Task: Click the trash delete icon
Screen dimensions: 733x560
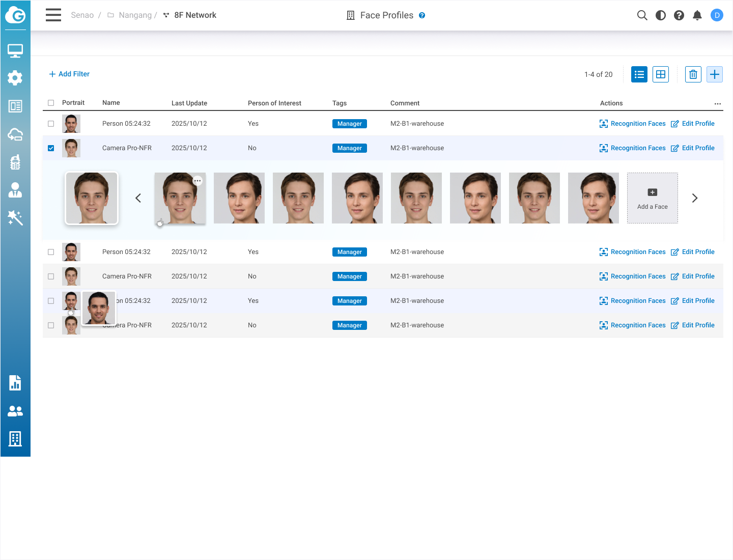Action: [693, 74]
